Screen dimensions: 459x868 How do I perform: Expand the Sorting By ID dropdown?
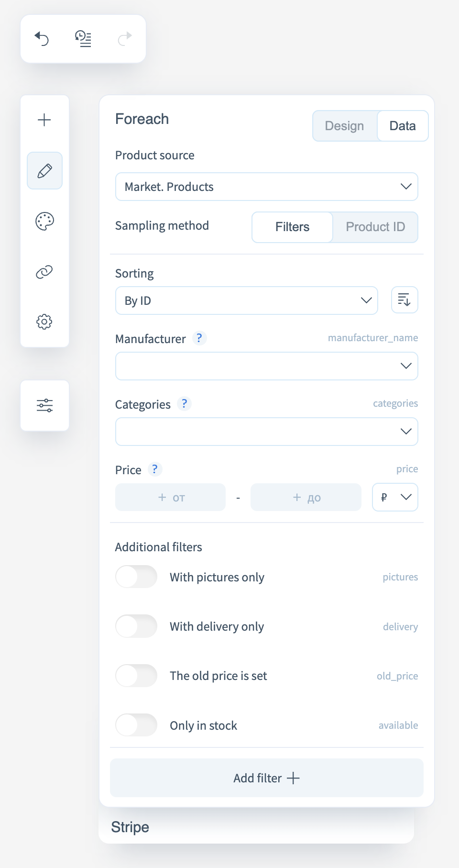(246, 300)
